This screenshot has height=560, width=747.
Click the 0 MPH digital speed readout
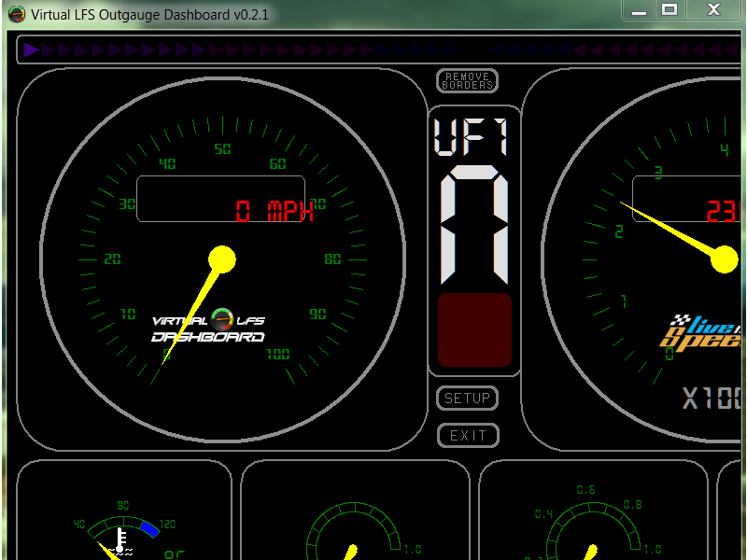coord(275,211)
